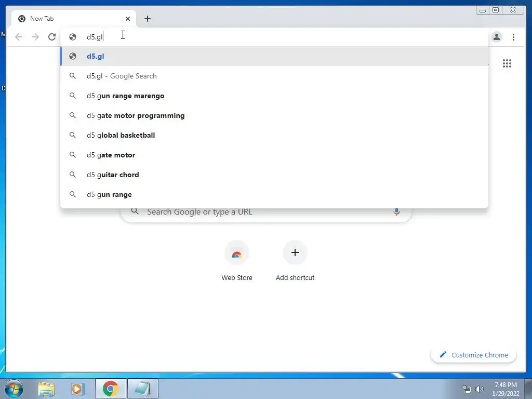Select the 'd5.gl - Google Search' suggestion
532x399 pixels.
pos(274,76)
